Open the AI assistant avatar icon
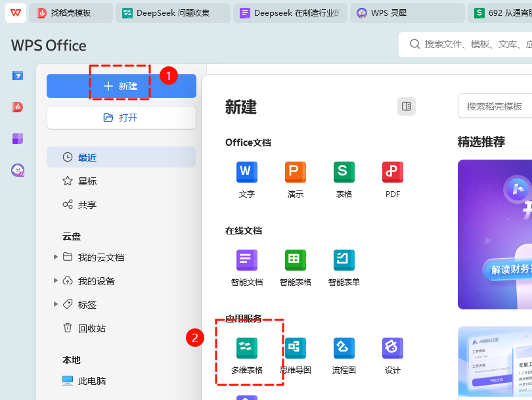Viewport: 532px width, 400px height. [x=18, y=170]
